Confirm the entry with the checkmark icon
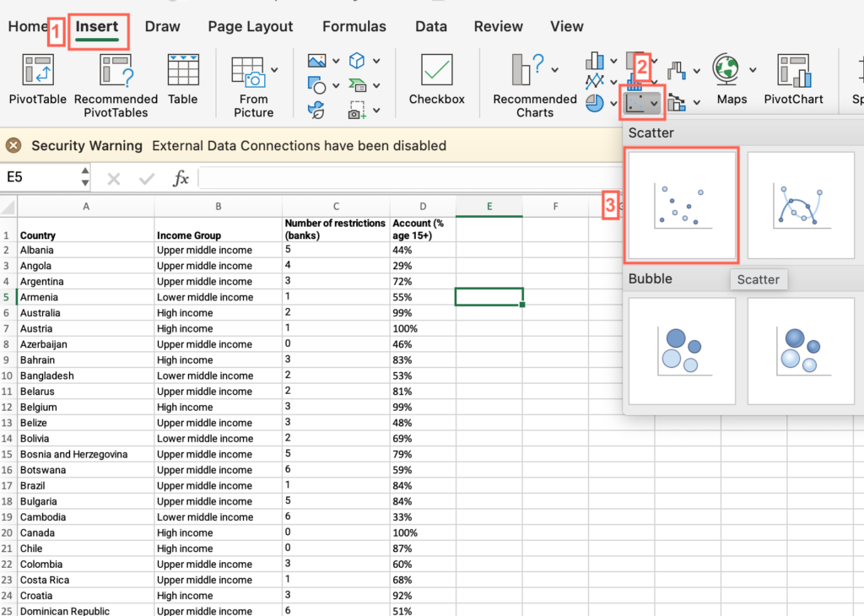The width and height of the screenshot is (864, 616). 147,179
